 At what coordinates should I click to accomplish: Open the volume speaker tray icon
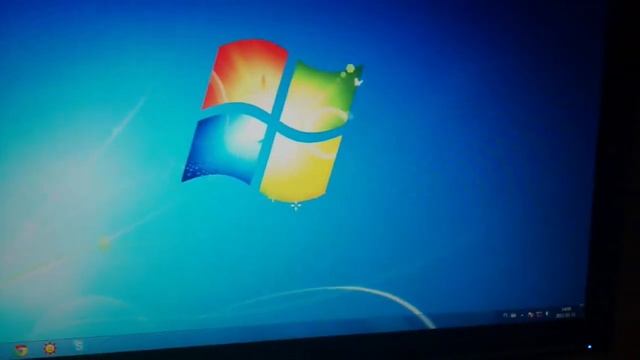(x=547, y=313)
